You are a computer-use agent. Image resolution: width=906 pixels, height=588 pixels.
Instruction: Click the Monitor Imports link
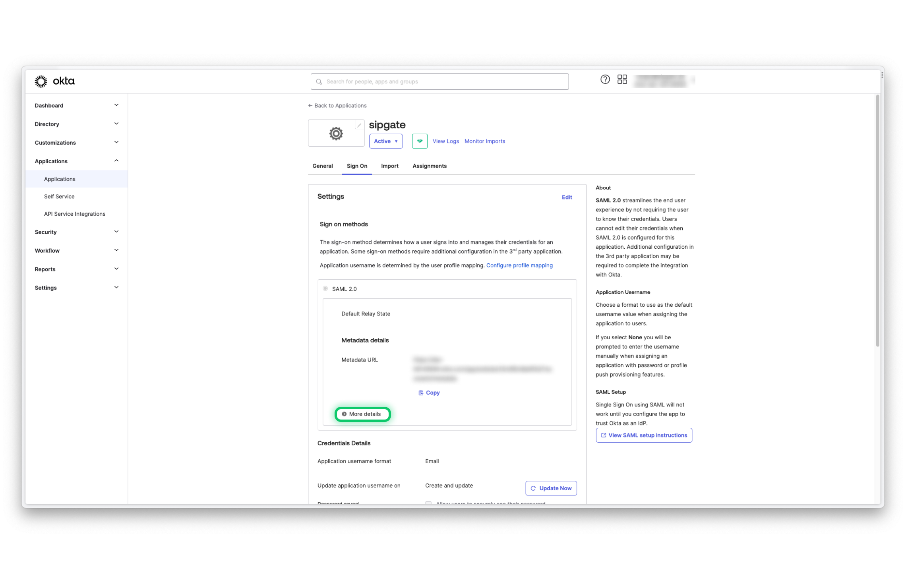pyautogui.click(x=484, y=141)
